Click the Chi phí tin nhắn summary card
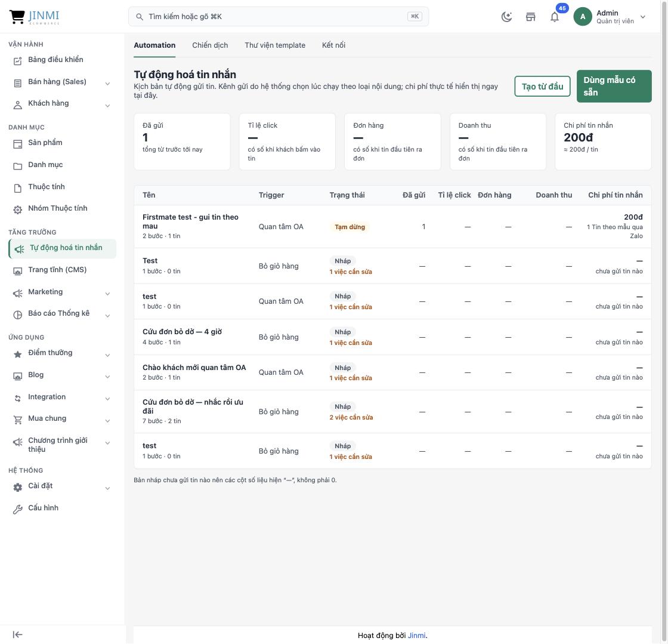Screen dimensions: 668x644 pos(603,141)
